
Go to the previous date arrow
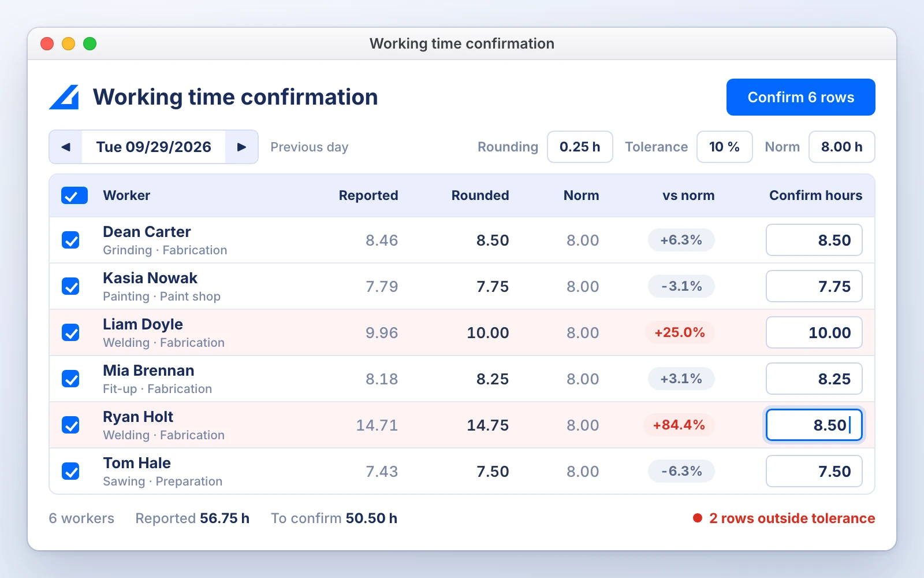[x=66, y=147]
